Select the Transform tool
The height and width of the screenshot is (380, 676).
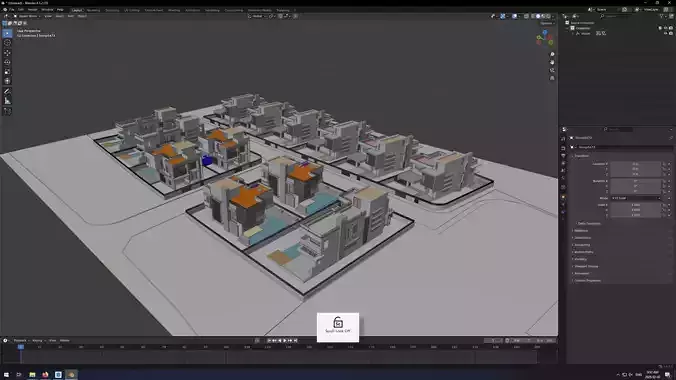(7, 81)
